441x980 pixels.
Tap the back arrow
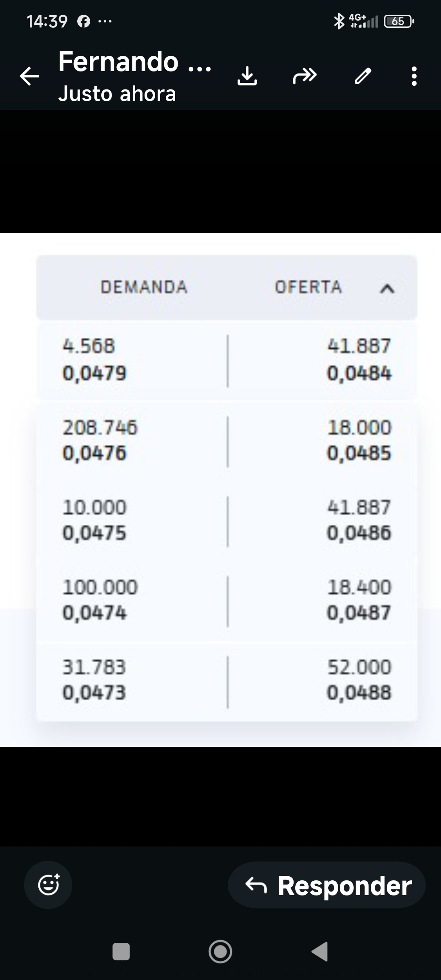29,76
